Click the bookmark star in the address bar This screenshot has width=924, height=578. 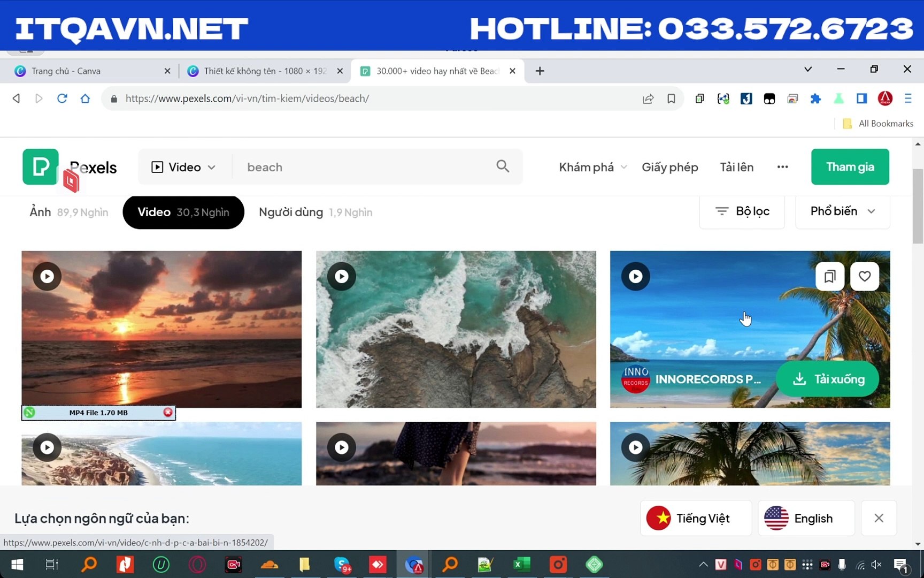672,98
